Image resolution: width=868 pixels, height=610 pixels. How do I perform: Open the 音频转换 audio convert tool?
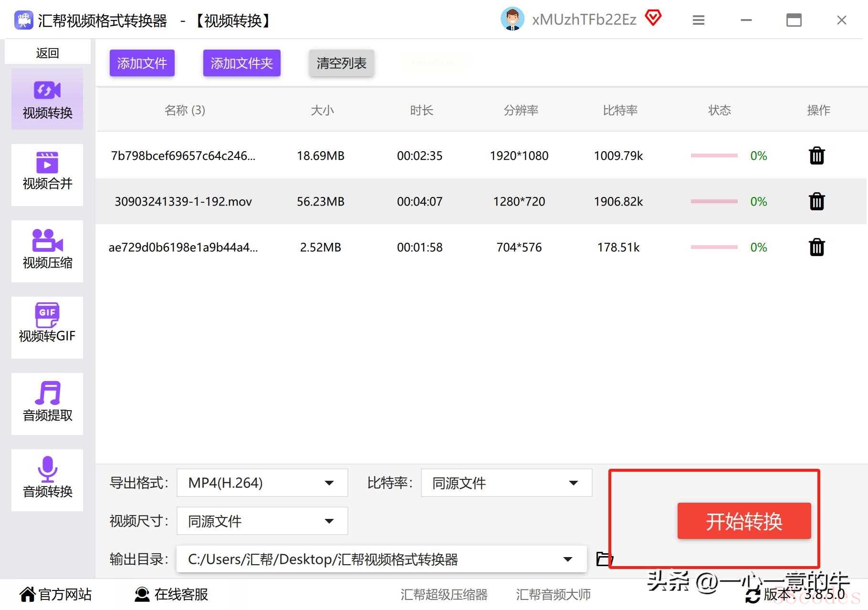tap(47, 480)
